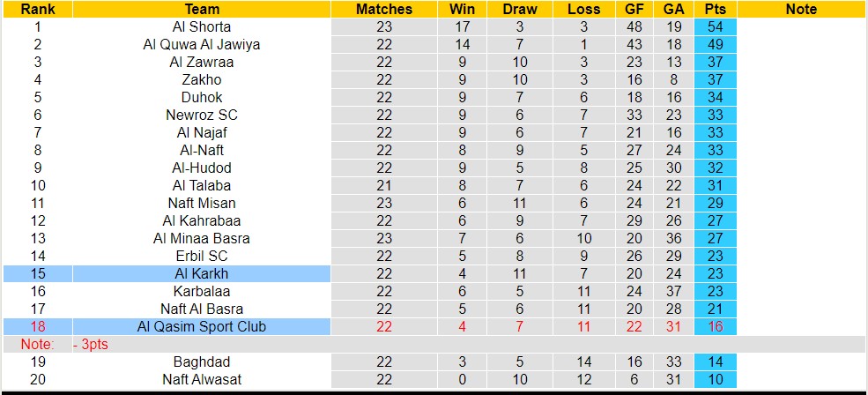Open Al Quwa Al Jawiya team
The image size is (868, 395).
(x=202, y=44)
